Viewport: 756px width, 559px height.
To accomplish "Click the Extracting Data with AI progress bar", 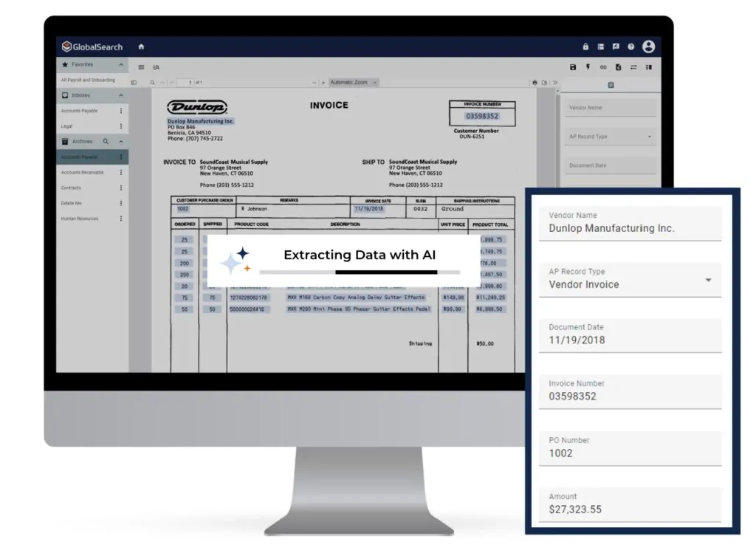I will point(361,272).
